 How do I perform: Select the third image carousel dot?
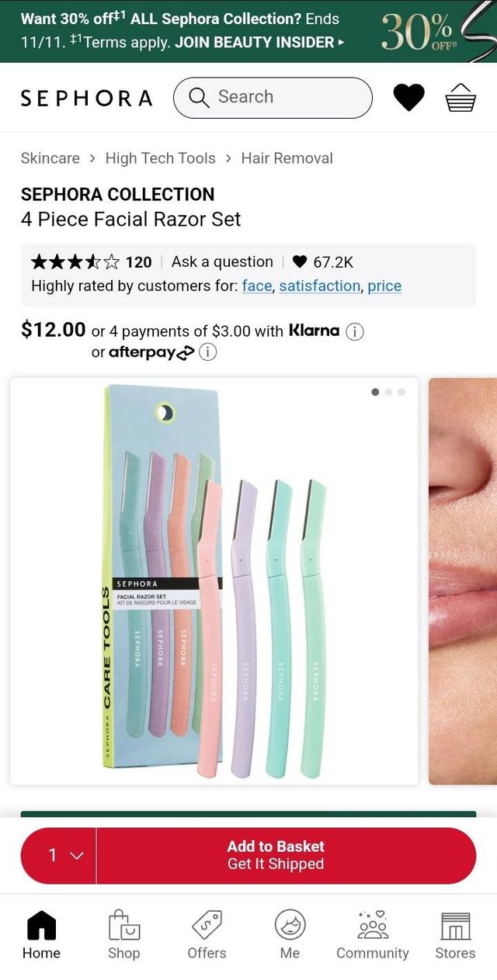tap(401, 392)
